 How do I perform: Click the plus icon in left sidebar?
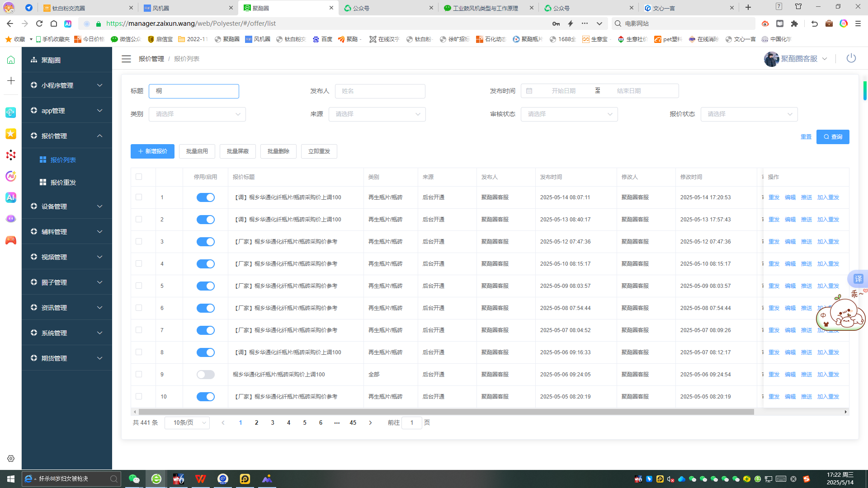[x=11, y=81]
